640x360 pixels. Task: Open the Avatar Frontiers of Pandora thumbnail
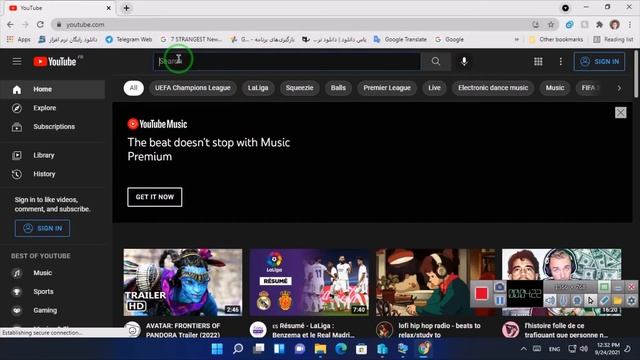coord(183,282)
